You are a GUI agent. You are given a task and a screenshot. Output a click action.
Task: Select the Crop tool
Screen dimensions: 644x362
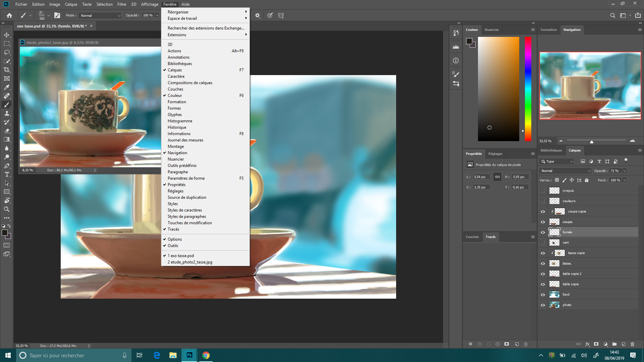pos(7,70)
